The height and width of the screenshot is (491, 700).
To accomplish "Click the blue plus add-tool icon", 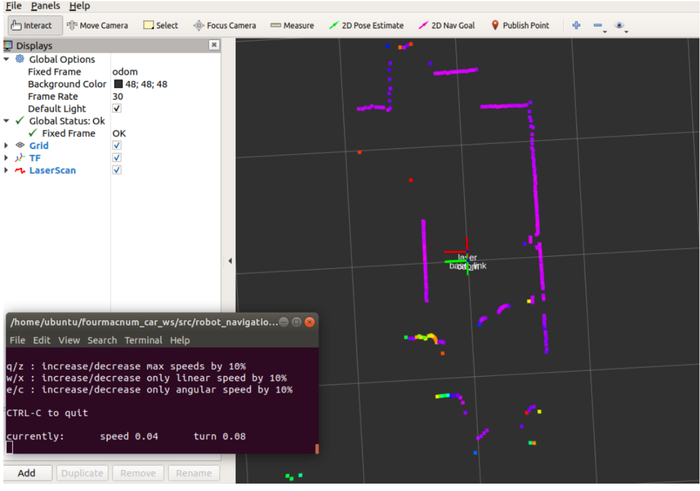I will pos(576,25).
